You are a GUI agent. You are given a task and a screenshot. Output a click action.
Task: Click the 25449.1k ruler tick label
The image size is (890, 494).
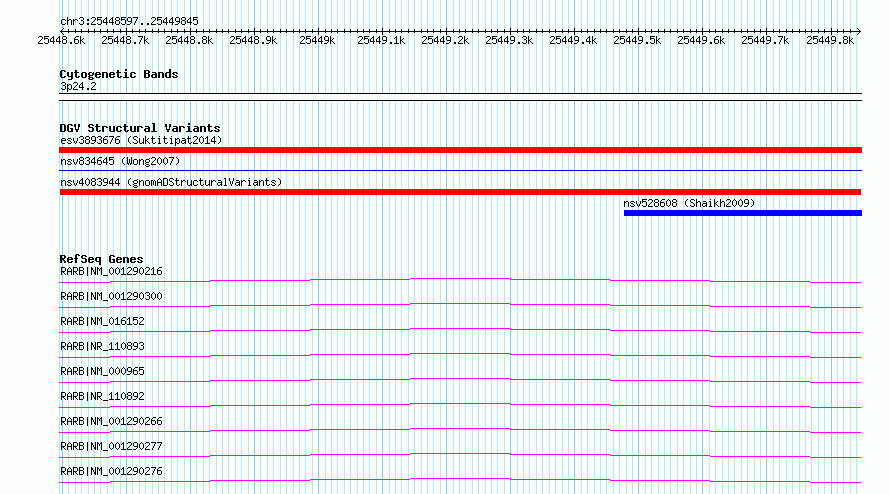tap(381, 40)
